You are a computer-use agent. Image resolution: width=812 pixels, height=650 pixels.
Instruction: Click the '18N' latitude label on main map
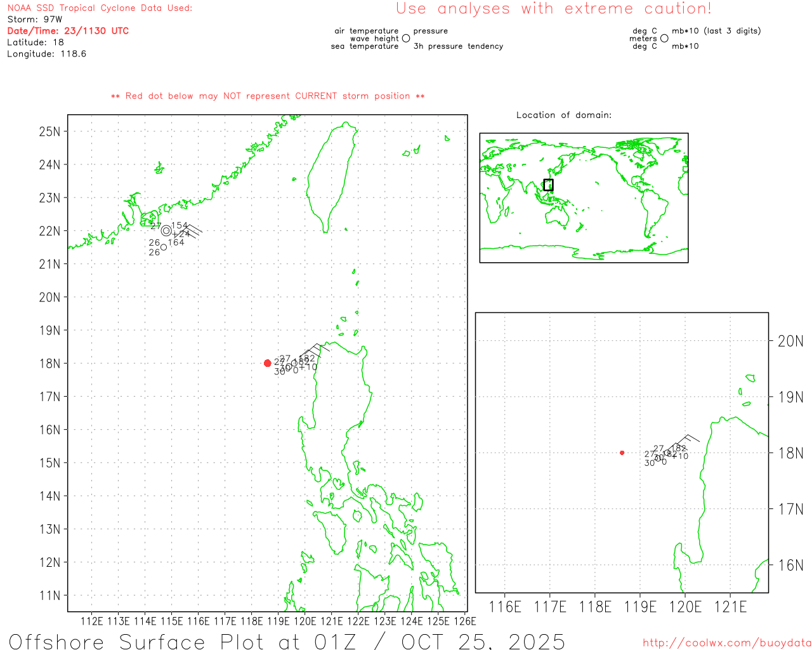(49, 364)
